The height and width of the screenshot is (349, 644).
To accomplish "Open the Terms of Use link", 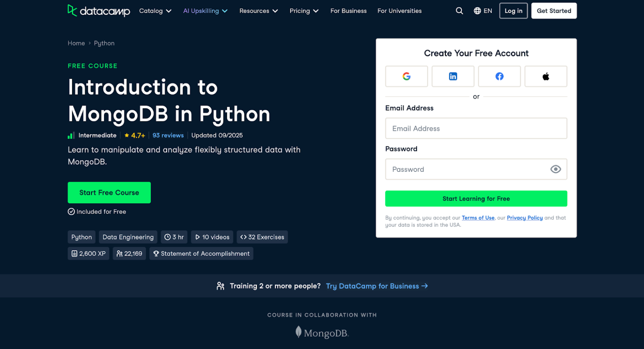I will 478,218.
